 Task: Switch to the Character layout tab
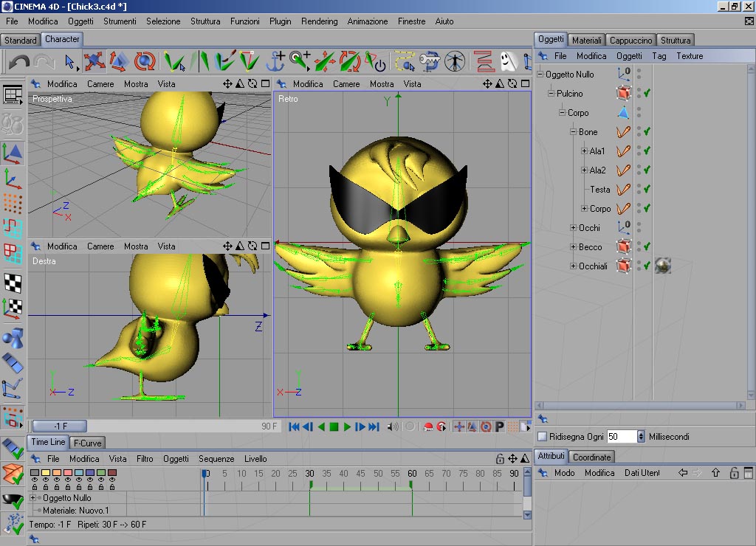coord(62,39)
